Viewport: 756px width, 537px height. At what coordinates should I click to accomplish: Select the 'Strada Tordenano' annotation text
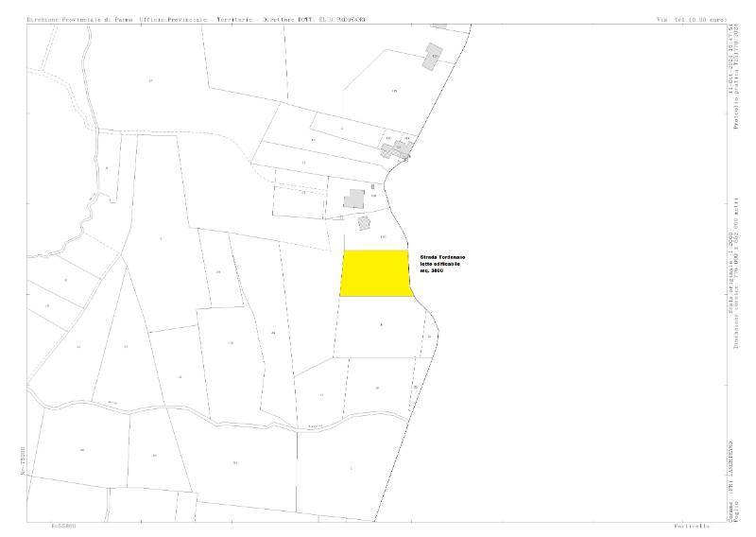point(442,258)
